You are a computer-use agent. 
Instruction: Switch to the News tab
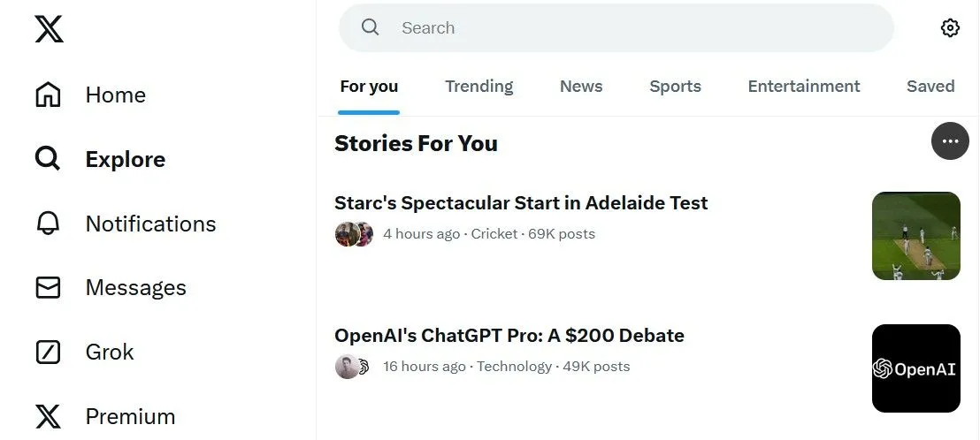[x=581, y=86]
